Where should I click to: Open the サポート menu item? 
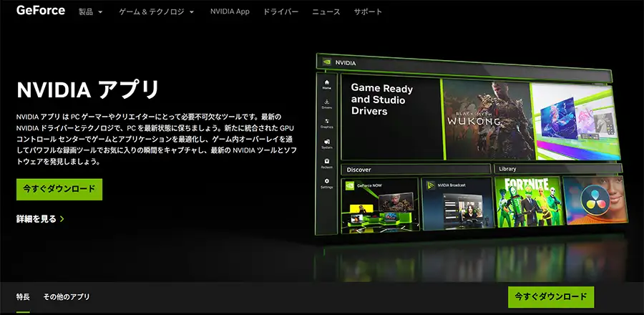coord(368,12)
